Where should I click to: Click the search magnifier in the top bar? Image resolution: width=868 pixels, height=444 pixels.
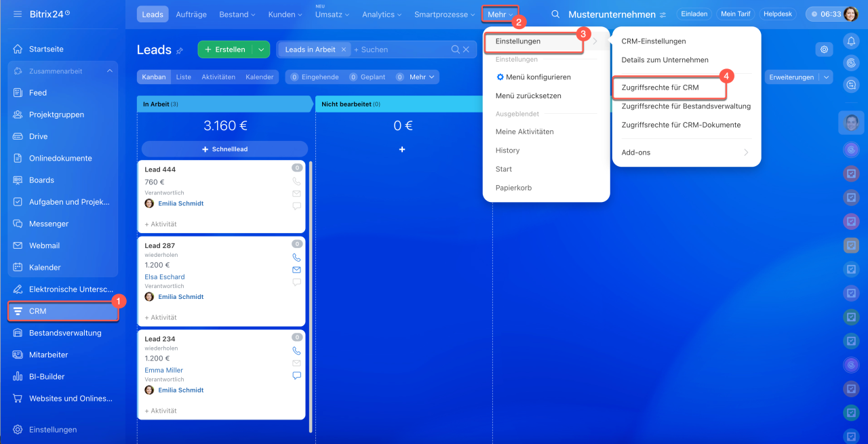click(555, 14)
